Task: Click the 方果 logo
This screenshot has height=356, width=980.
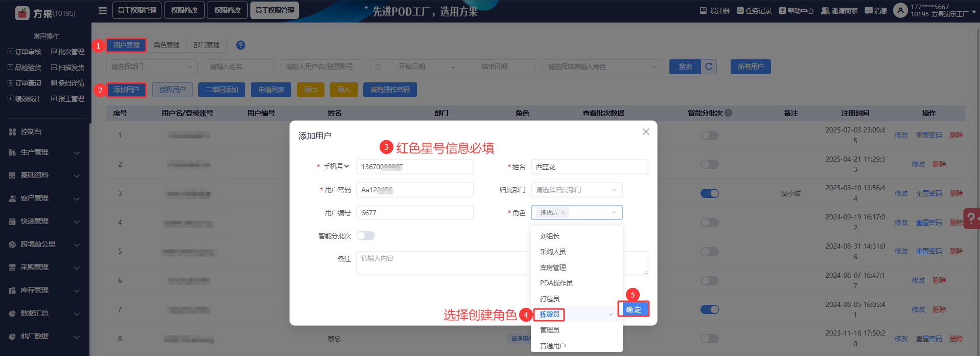Action: coord(22,13)
